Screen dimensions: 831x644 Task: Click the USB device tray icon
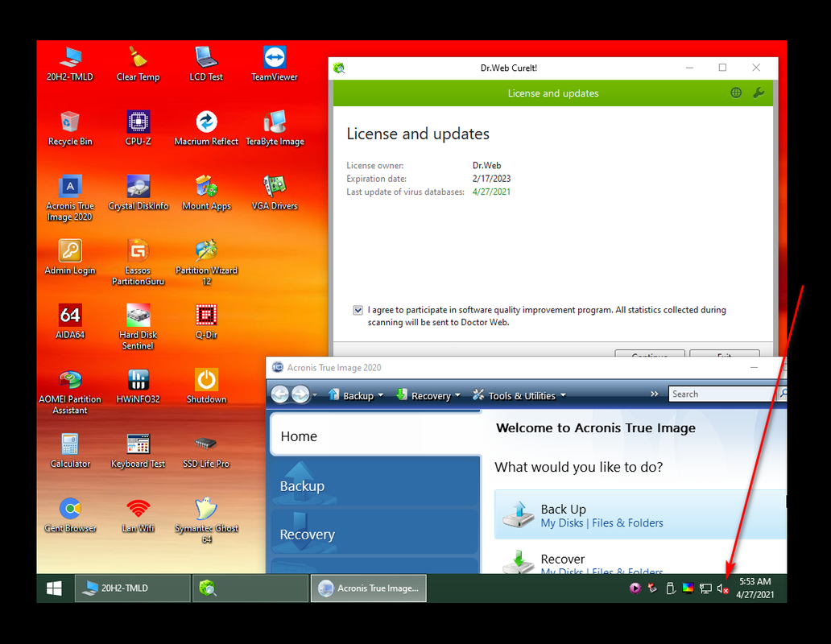pyautogui.click(x=670, y=588)
